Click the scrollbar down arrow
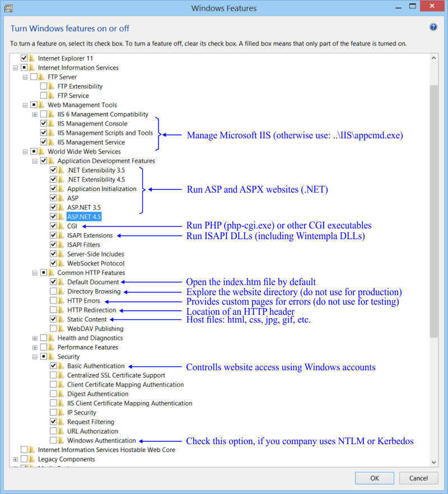 pyautogui.click(x=434, y=462)
